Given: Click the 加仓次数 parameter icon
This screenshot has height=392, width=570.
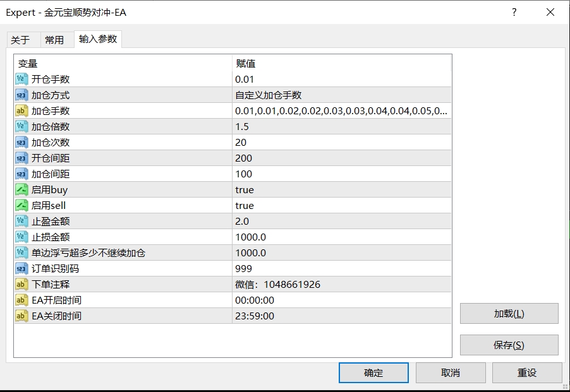Looking at the screenshot, I should point(20,142).
